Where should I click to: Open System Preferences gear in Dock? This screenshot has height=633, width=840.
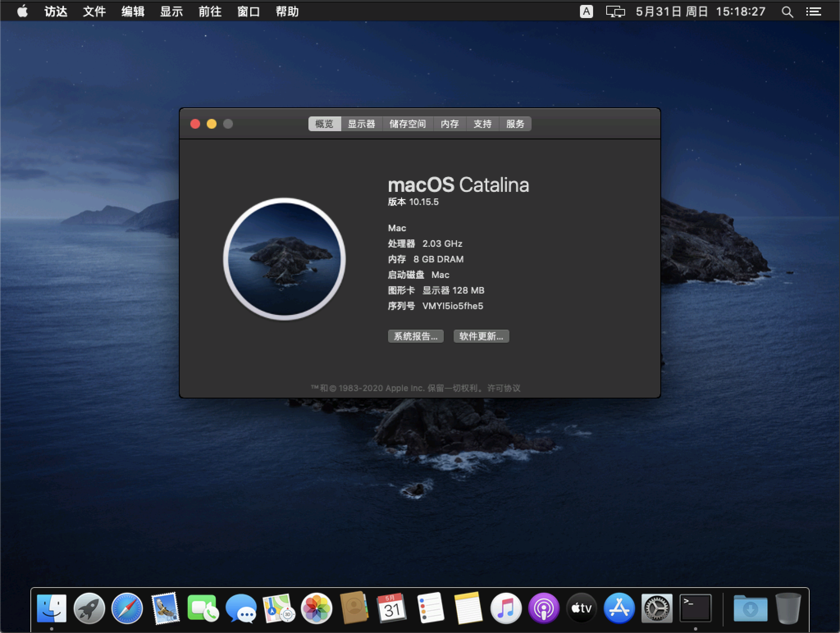coord(657,608)
